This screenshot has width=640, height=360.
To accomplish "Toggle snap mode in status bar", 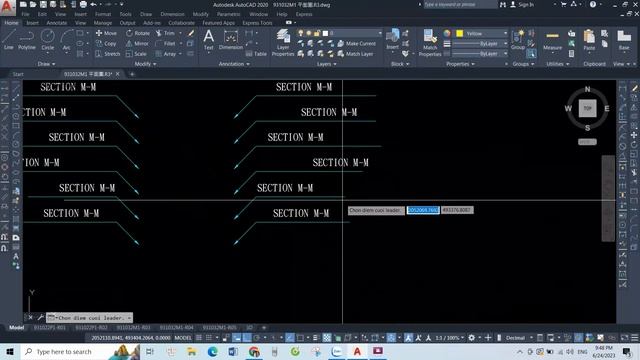I will pos(209,338).
